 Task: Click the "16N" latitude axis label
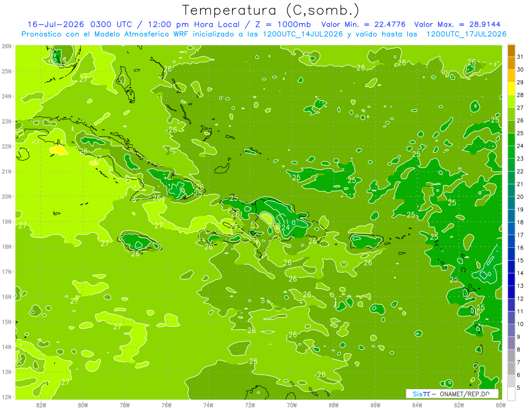click(7, 297)
